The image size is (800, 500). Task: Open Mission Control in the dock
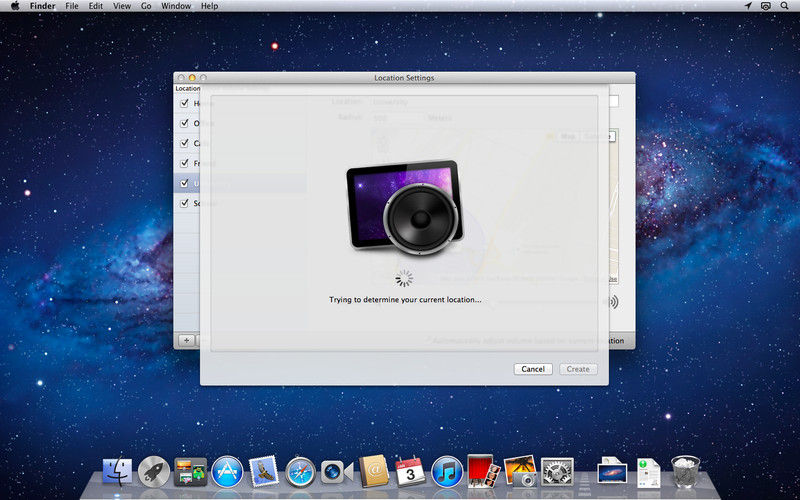click(x=190, y=471)
